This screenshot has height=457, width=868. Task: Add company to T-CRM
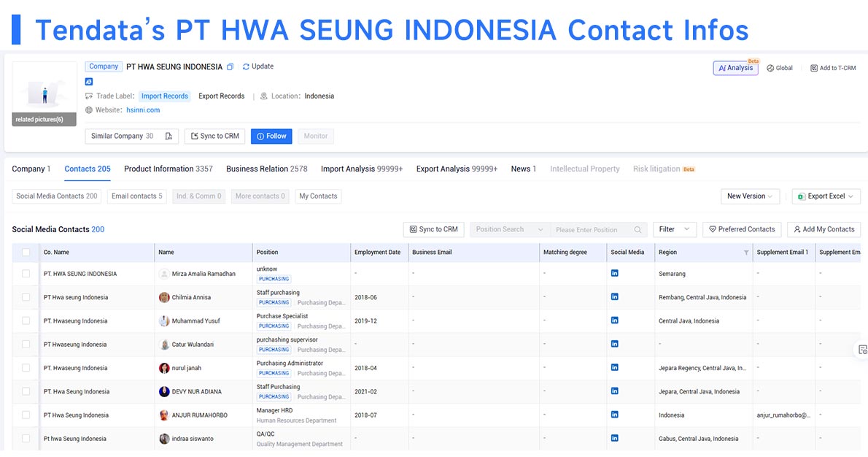pos(833,68)
